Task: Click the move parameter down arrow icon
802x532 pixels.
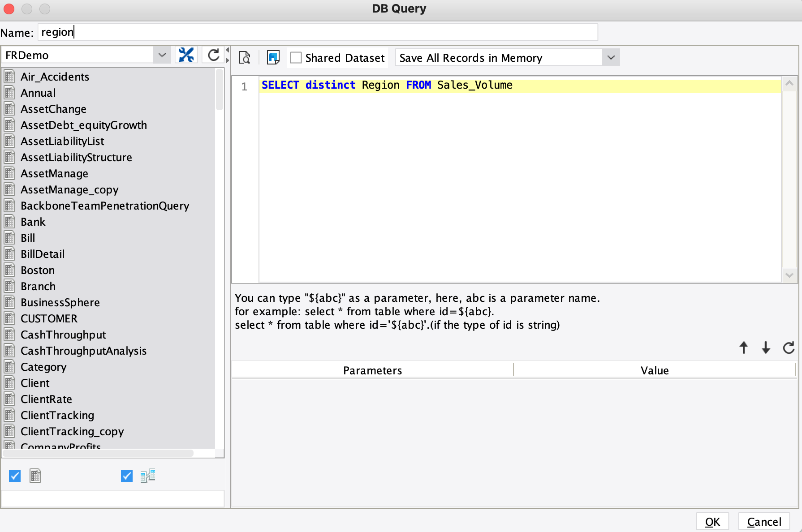Action: point(766,348)
